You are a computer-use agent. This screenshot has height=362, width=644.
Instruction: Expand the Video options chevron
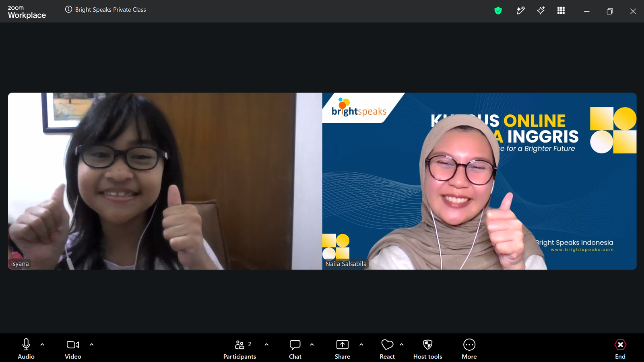pyautogui.click(x=92, y=345)
